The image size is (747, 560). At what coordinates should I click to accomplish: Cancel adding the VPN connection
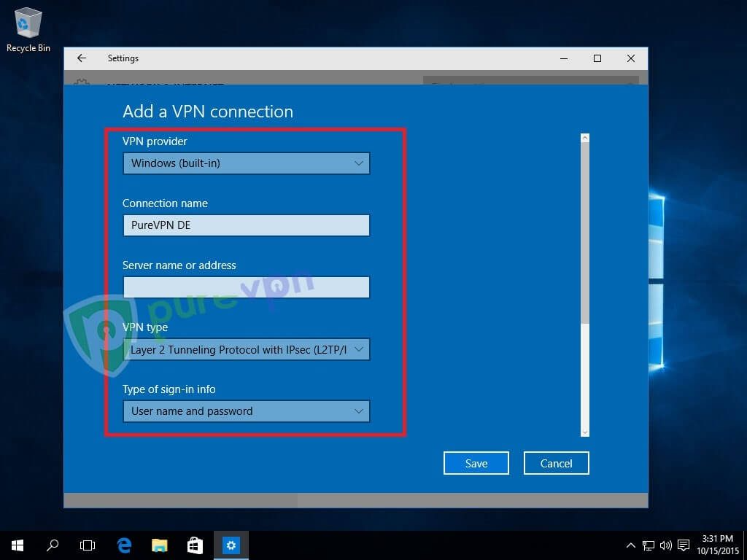click(556, 463)
